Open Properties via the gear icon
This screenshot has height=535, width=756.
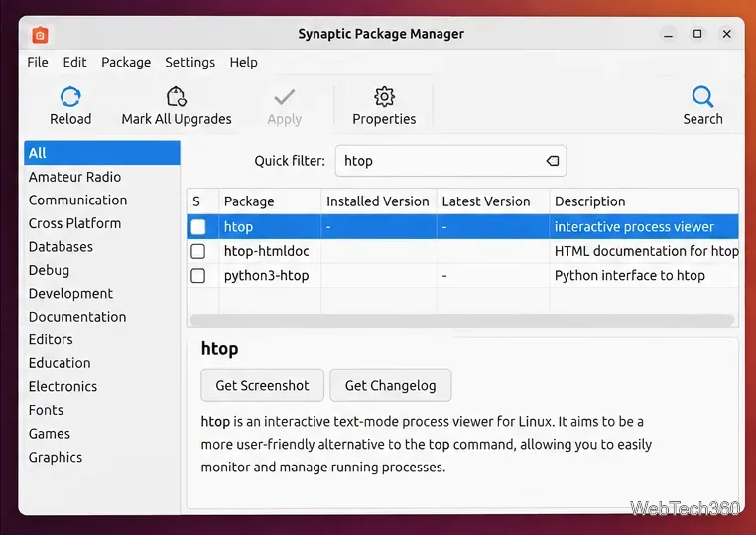pos(384,97)
